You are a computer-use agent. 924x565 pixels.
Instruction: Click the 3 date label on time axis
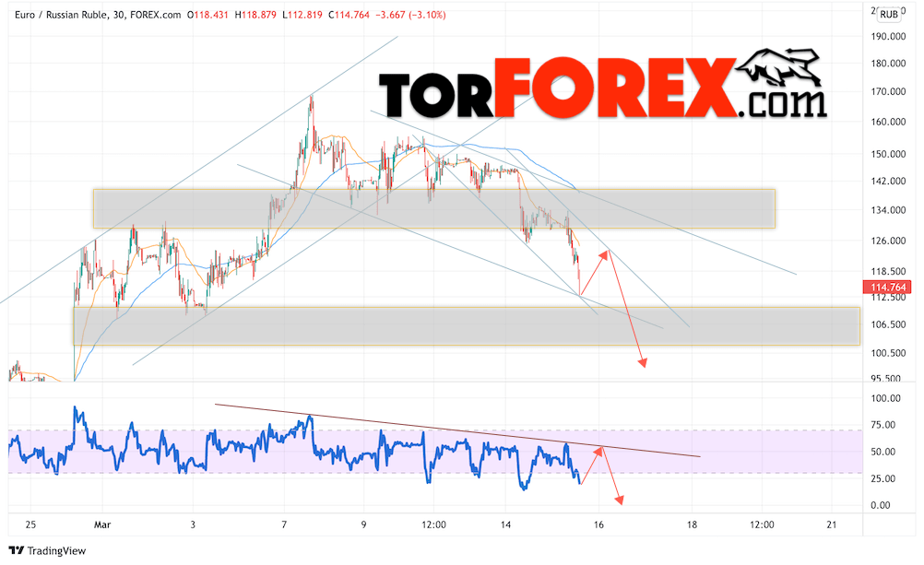(193, 524)
